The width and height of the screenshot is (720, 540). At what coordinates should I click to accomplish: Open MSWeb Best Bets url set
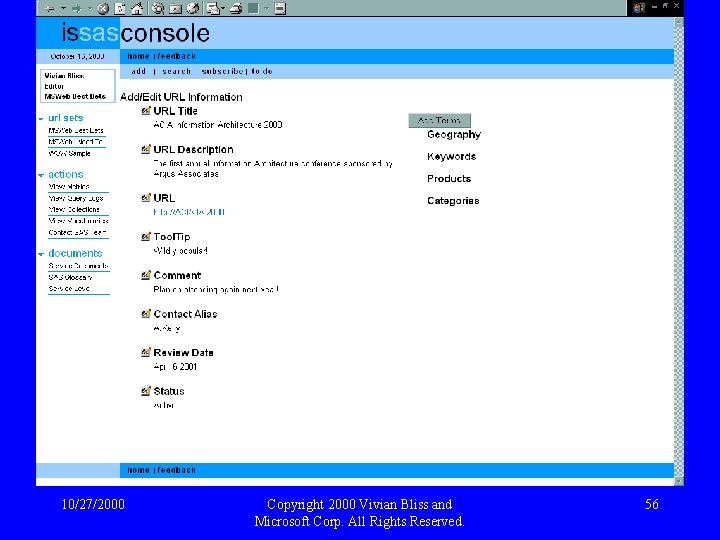pyautogui.click(x=76, y=130)
